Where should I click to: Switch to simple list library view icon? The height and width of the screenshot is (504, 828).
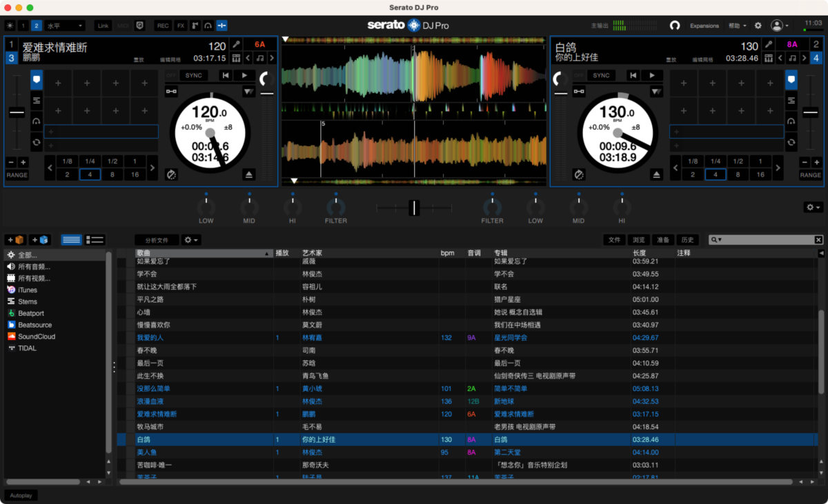[x=71, y=240]
